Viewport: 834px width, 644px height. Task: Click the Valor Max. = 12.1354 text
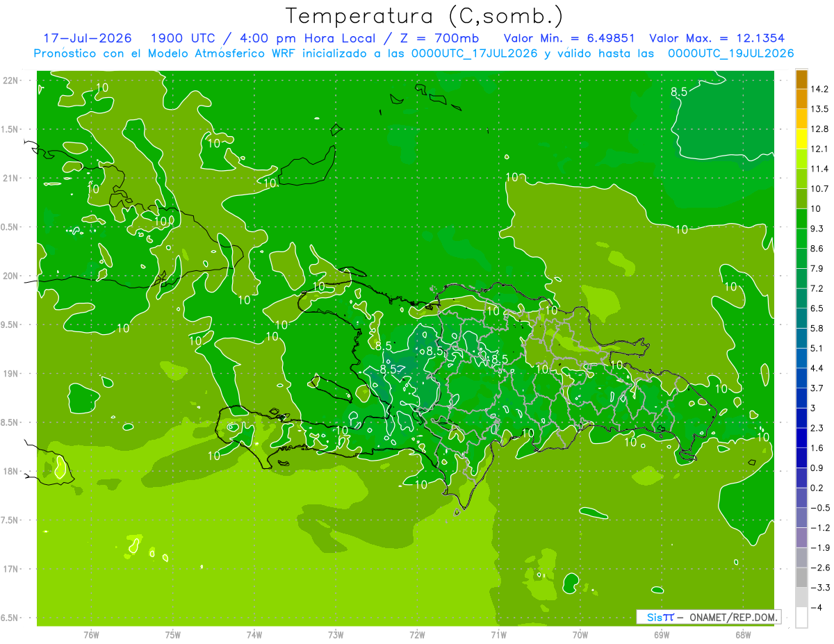click(717, 38)
